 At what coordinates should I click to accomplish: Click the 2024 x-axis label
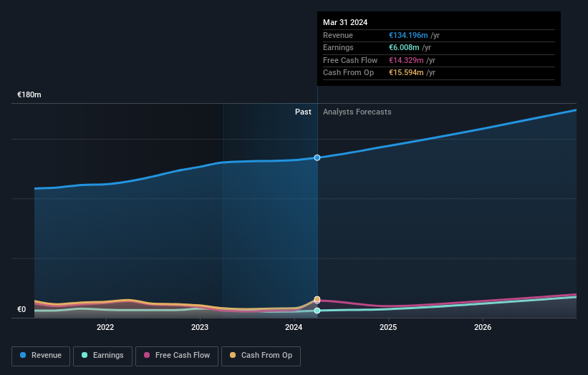pyautogui.click(x=294, y=327)
